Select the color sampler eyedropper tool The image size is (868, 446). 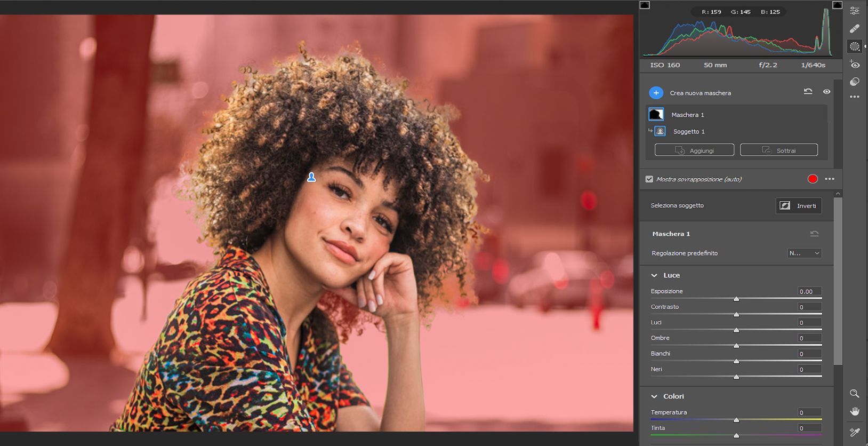coord(855,432)
